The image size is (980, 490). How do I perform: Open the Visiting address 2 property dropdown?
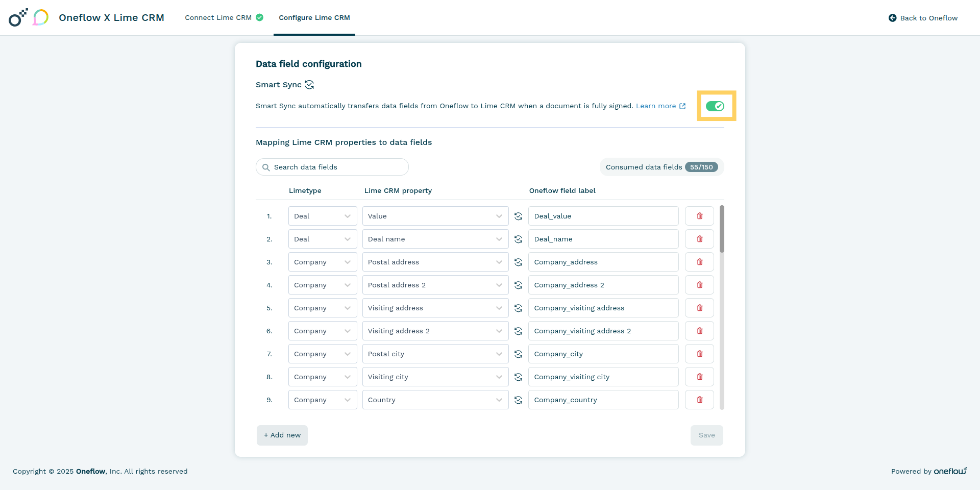(x=435, y=331)
